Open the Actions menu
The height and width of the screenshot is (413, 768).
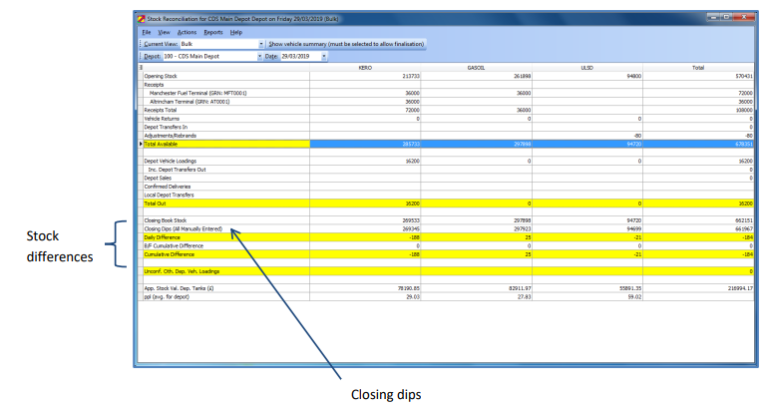click(x=187, y=32)
